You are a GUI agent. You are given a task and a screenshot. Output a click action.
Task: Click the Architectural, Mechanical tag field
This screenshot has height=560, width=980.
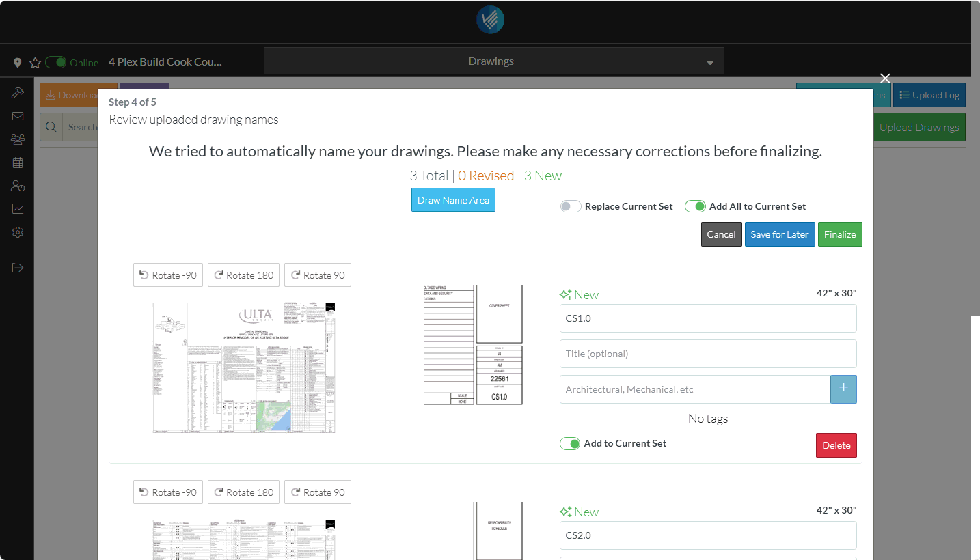click(x=695, y=389)
